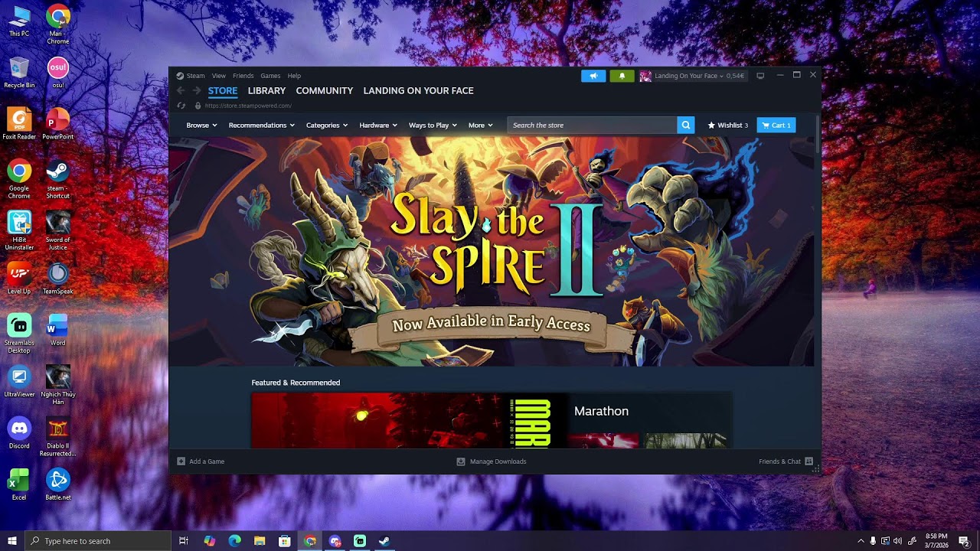The image size is (980, 551).
Task: Select the Excel desktop icon
Action: click(19, 484)
